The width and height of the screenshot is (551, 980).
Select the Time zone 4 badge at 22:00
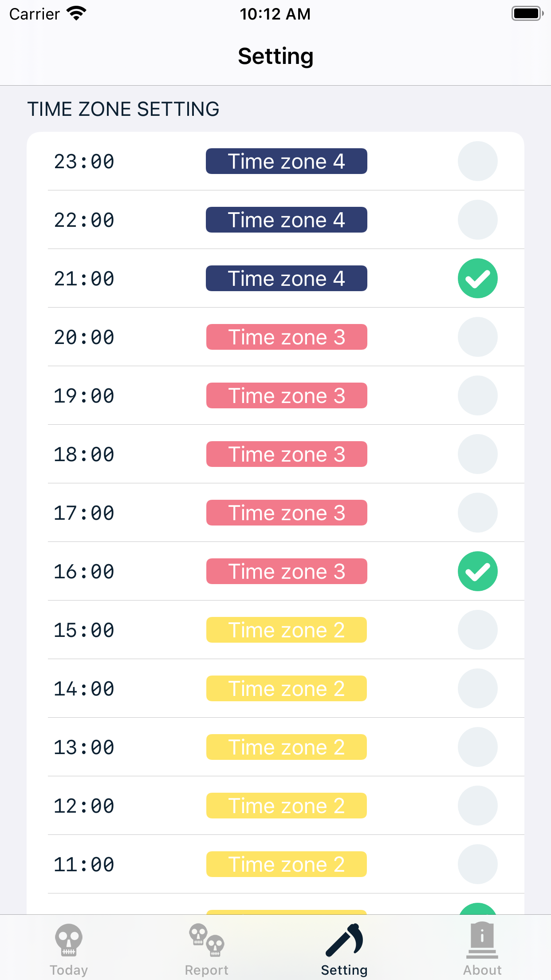286,220
